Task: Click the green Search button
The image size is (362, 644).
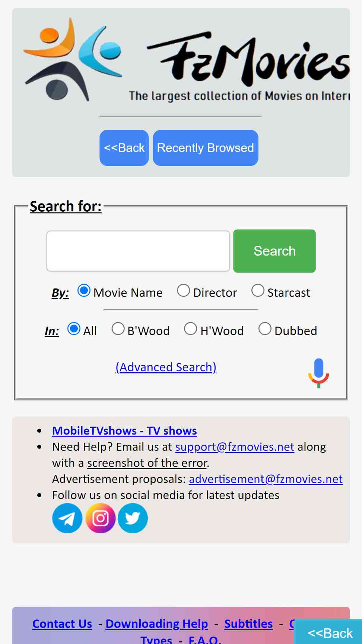Action: (x=274, y=251)
